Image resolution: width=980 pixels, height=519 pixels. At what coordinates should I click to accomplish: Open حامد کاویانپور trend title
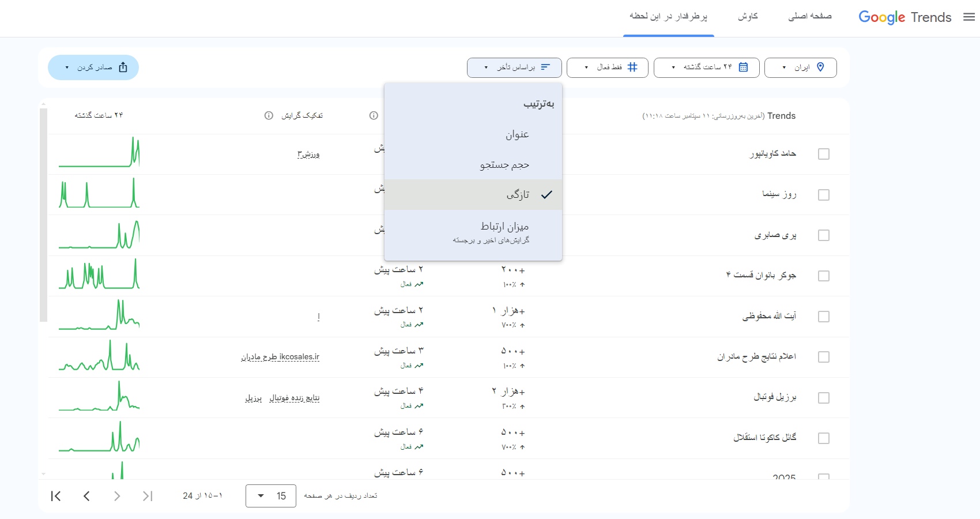[x=773, y=154]
